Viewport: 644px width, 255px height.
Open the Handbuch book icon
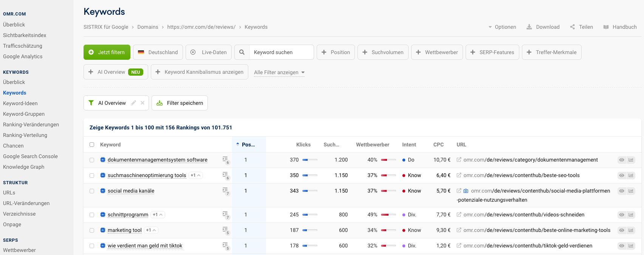(606, 27)
